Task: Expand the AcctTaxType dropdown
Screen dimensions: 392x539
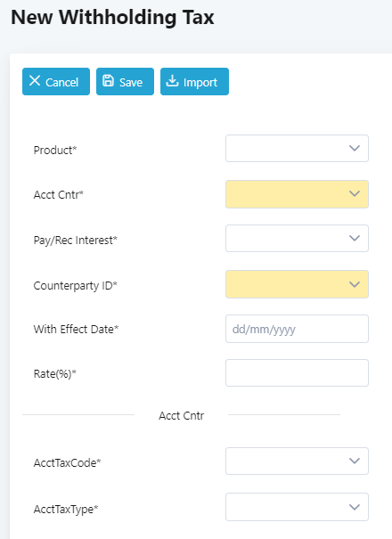Action: [x=297, y=507]
